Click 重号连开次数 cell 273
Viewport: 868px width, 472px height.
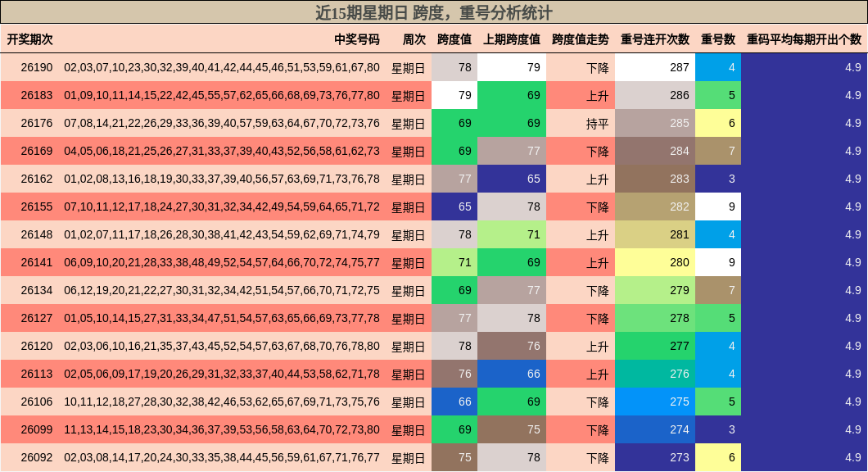click(x=655, y=457)
